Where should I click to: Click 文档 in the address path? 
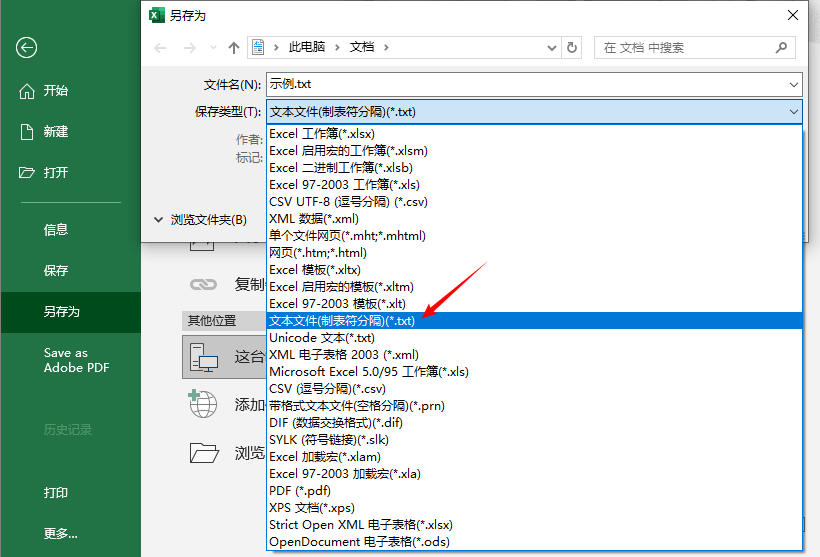(362, 47)
